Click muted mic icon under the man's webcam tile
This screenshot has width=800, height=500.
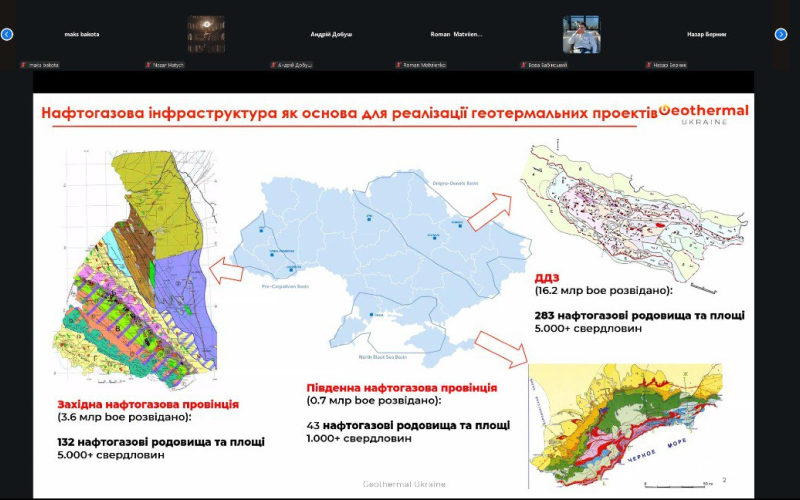click(524, 65)
